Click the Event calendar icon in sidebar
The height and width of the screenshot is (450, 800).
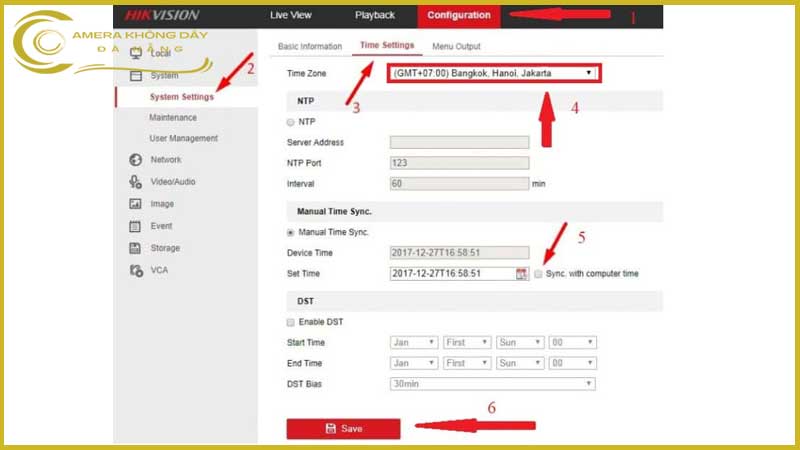click(x=135, y=226)
